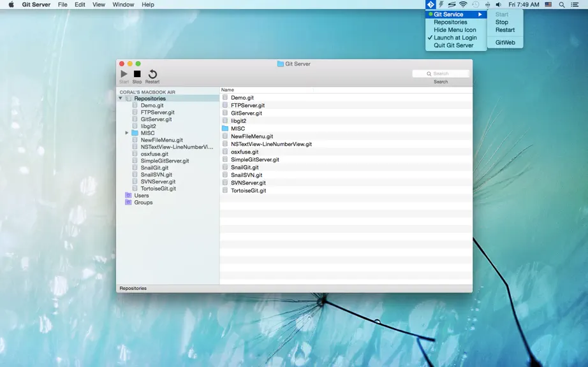Click the volume speaker icon
588x367 pixels.
[x=498, y=4]
